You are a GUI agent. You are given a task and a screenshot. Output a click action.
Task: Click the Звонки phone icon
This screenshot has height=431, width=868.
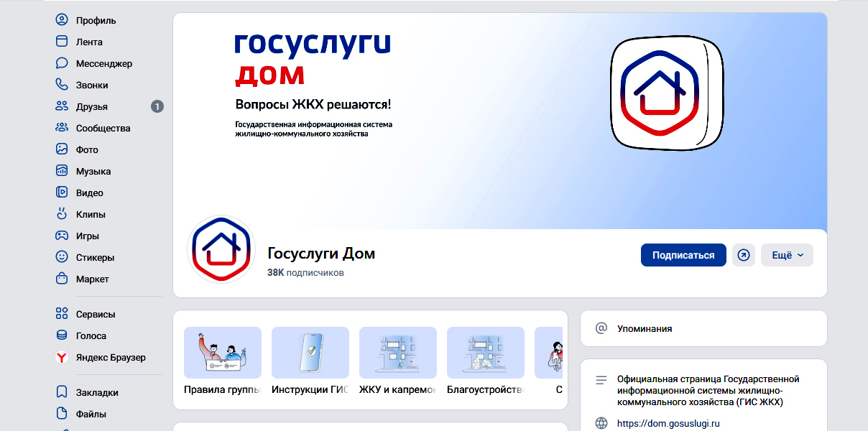tap(62, 85)
